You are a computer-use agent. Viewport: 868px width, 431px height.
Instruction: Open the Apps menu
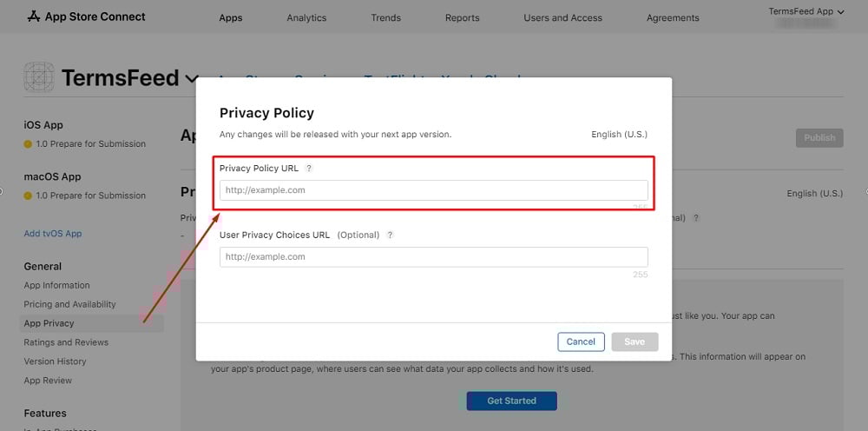[x=231, y=17]
